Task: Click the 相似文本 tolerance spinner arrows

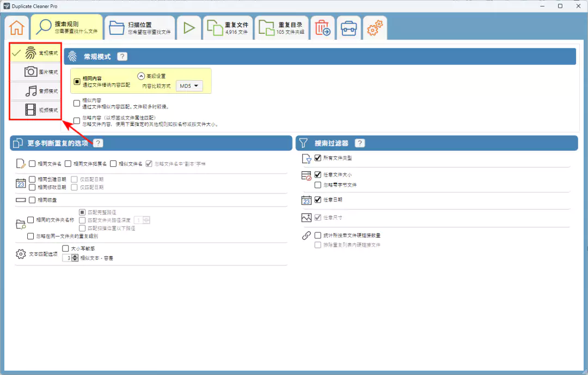Action: [x=75, y=258]
